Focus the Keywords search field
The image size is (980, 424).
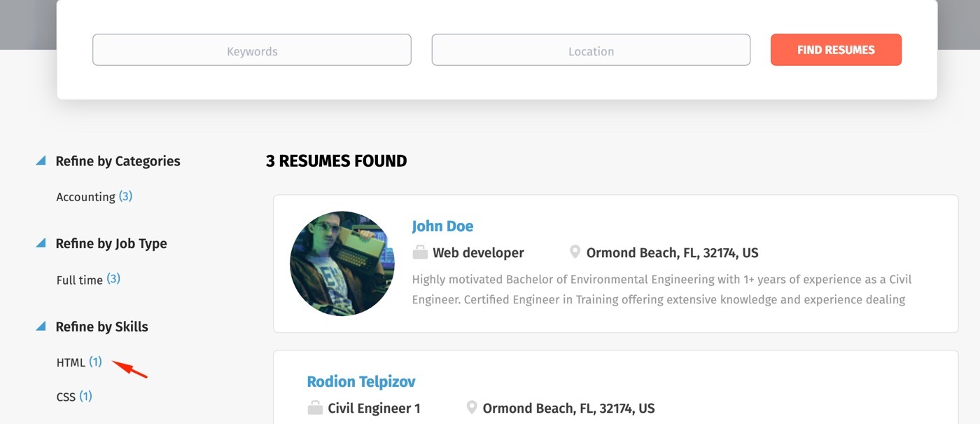tap(252, 50)
